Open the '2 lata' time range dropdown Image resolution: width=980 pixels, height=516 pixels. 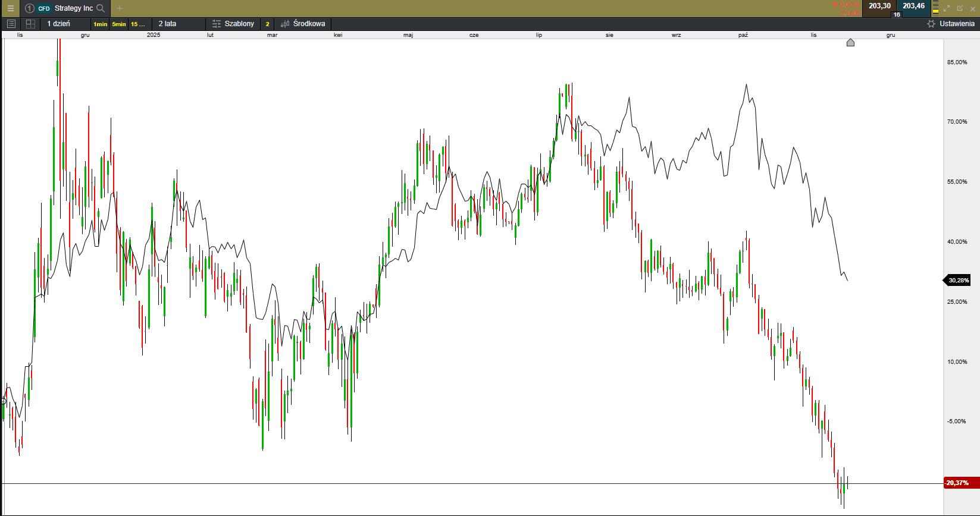[x=167, y=24]
